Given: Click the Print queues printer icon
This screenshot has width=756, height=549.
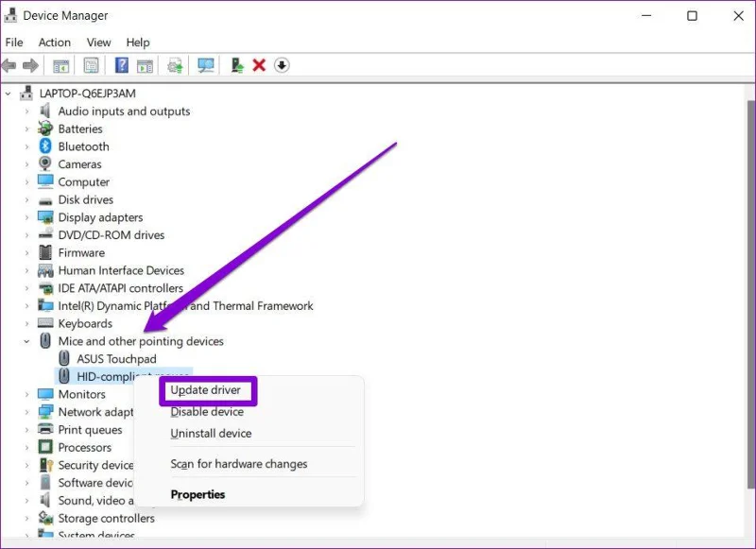Looking at the screenshot, I should click(x=45, y=428).
